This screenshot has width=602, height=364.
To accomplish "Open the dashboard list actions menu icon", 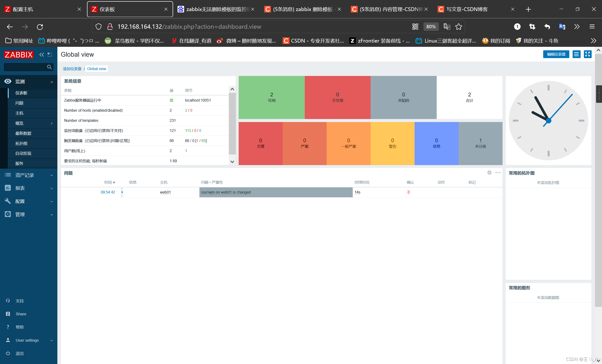I will point(576,54).
